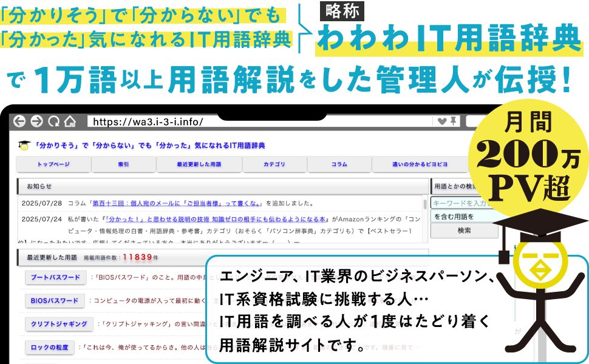589x364 pixels.
Task: Click the graduation cap site logo icon
Action: [x=24, y=146]
